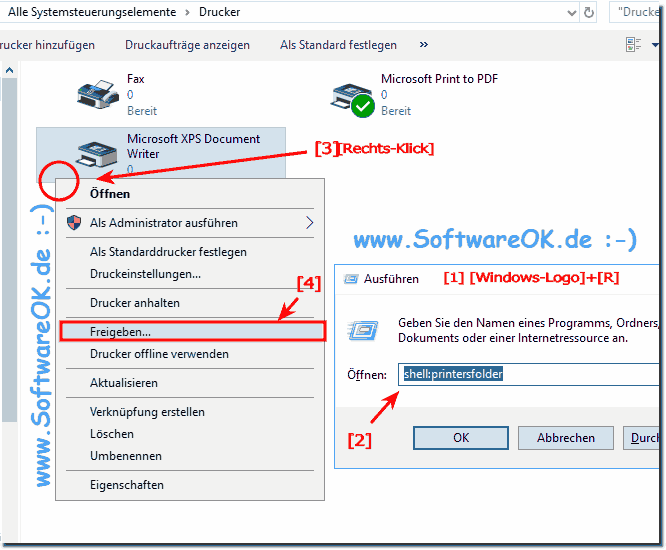Choose Freigeben in the context menu
The image size is (666, 550).
click(x=193, y=331)
